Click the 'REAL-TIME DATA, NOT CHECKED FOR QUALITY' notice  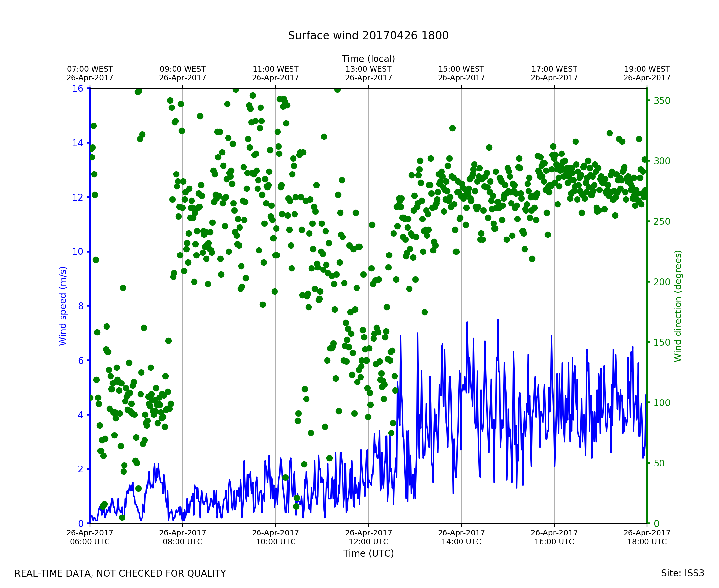point(120,573)
